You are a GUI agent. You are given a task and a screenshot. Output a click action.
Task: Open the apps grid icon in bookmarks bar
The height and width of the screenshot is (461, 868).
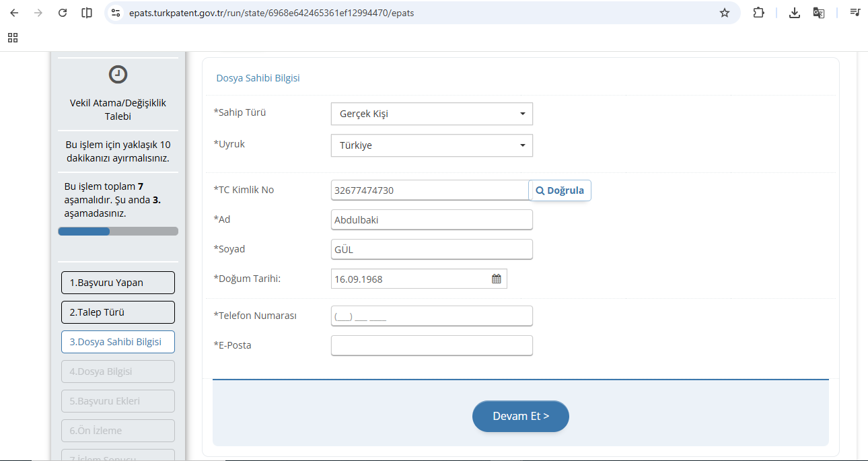(x=13, y=38)
